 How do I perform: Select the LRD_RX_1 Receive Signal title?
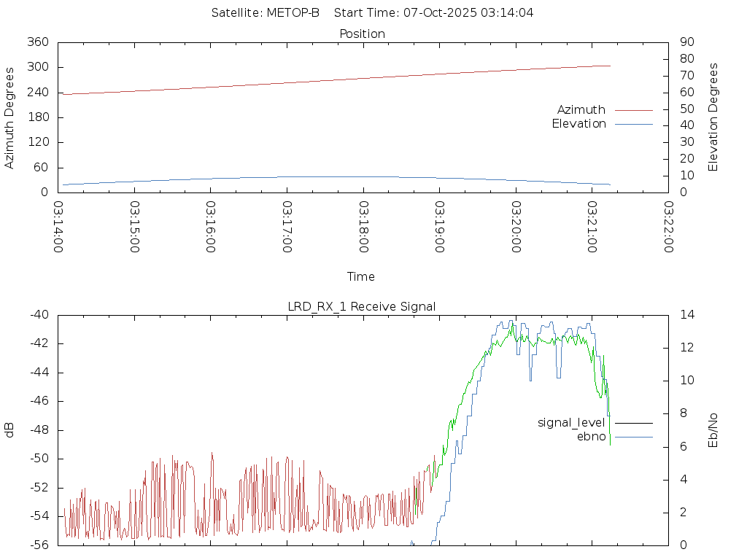click(x=362, y=306)
